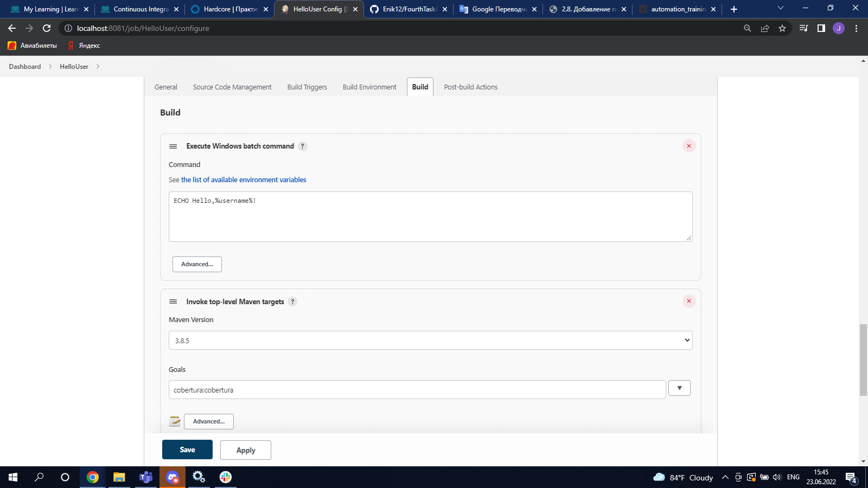Share this page using the share icon
The width and height of the screenshot is (868, 488).
coord(765,28)
